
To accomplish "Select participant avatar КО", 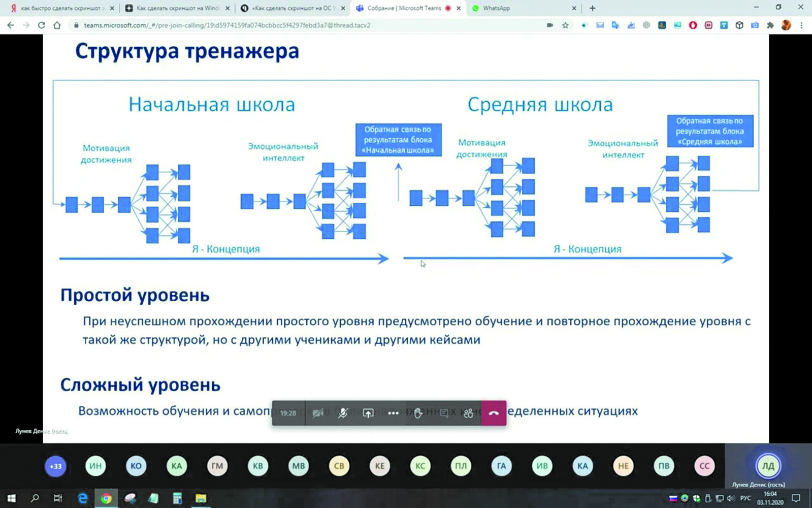I will coord(136,466).
